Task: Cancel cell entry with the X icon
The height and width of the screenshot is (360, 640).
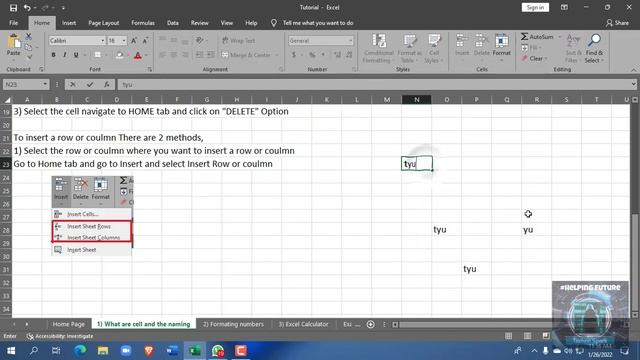Action: (73, 84)
